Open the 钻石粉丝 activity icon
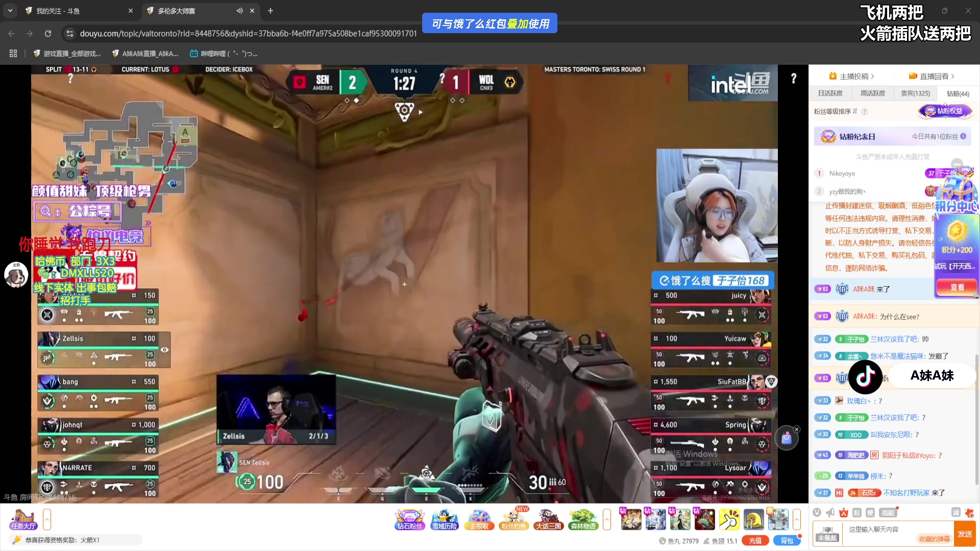 [x=409, y=519]
